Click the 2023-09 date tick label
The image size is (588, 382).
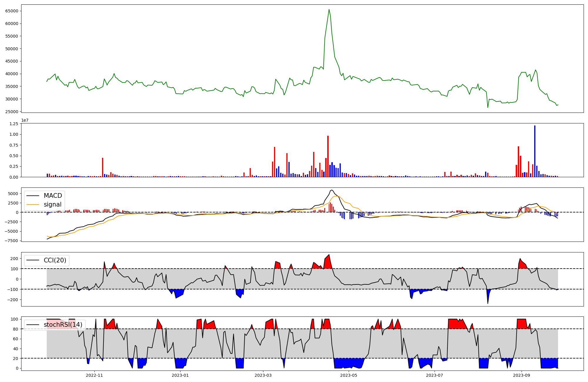[522, 375]
